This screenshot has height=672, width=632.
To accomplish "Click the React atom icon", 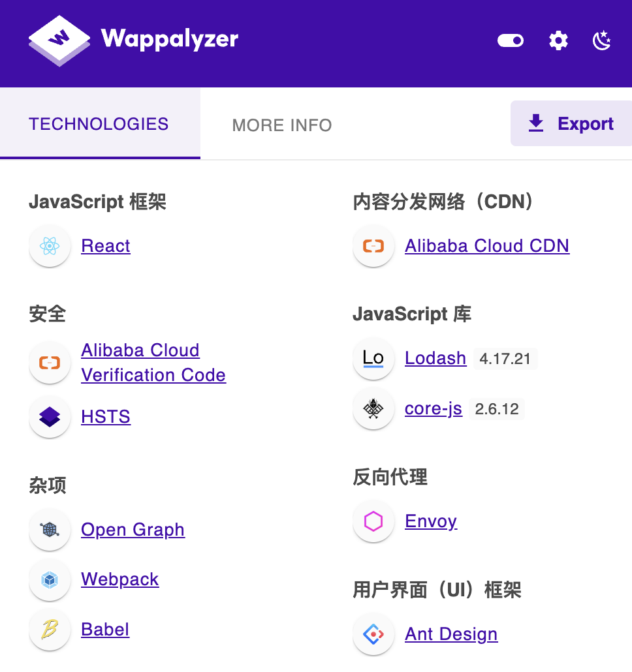I will tap(50, 246).
